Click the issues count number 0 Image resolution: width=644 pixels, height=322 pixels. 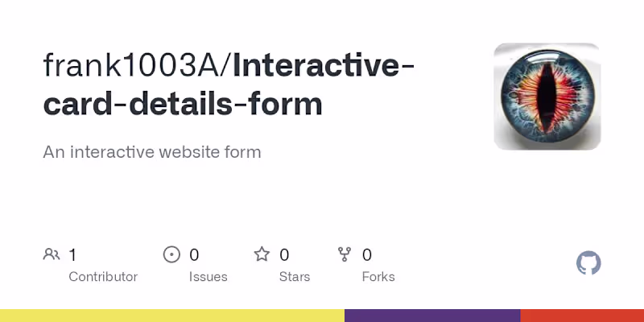click(194, 255)
